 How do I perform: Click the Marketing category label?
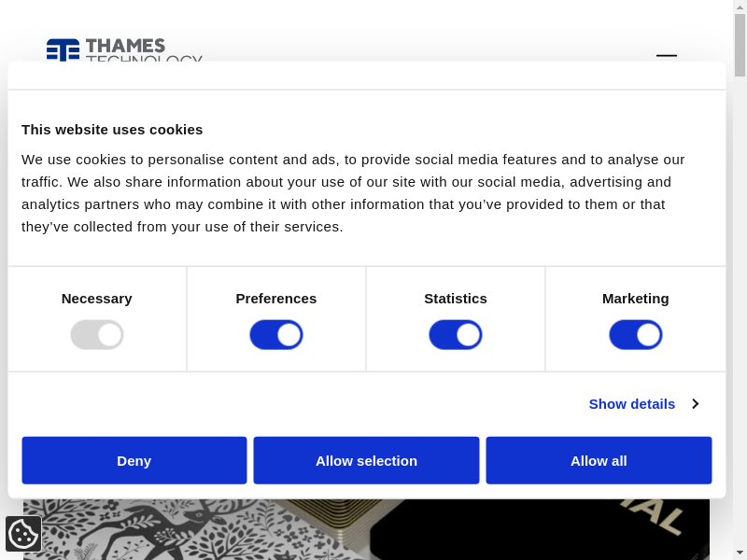[636, 299]
